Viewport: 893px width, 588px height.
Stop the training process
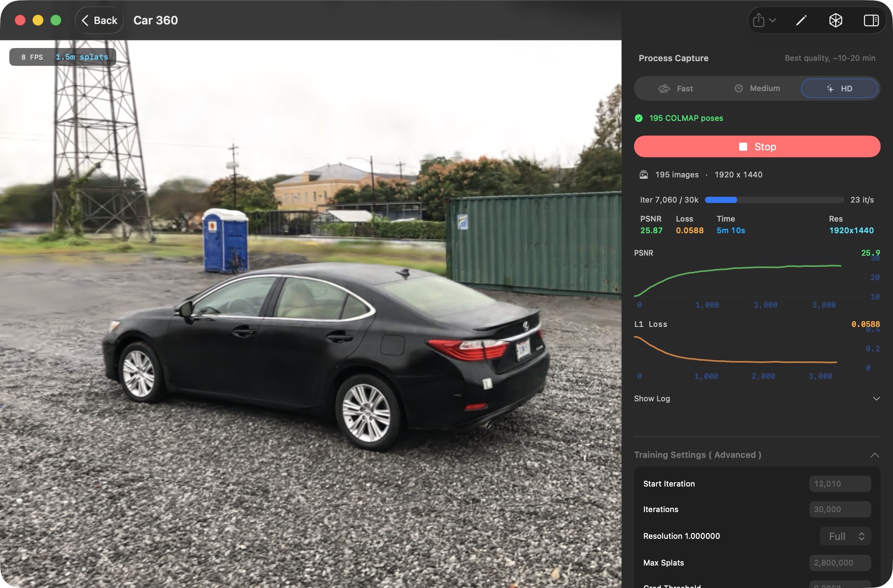point(757,146)
